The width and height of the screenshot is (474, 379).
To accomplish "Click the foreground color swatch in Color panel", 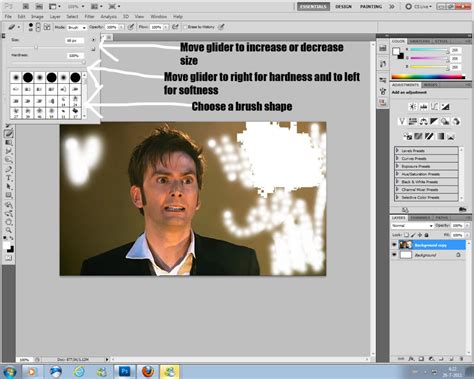I will [396, 51].
